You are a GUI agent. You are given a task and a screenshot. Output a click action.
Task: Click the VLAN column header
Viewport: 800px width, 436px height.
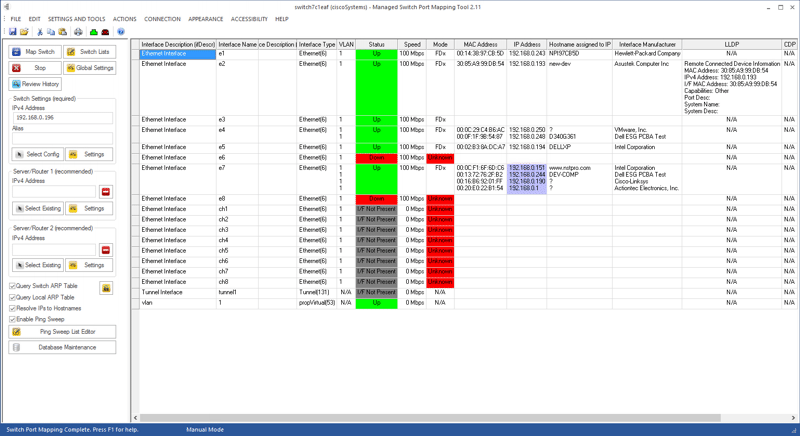(x=346, y=44)
